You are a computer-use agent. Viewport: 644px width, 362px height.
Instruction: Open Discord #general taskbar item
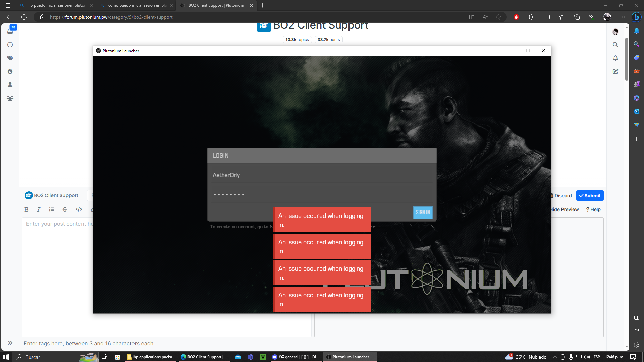point(296,357)
